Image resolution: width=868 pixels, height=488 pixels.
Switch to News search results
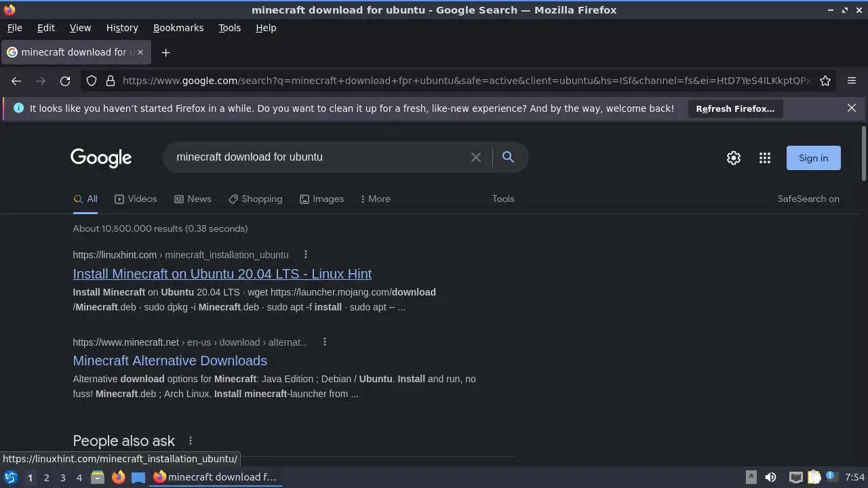click(193, 199)
